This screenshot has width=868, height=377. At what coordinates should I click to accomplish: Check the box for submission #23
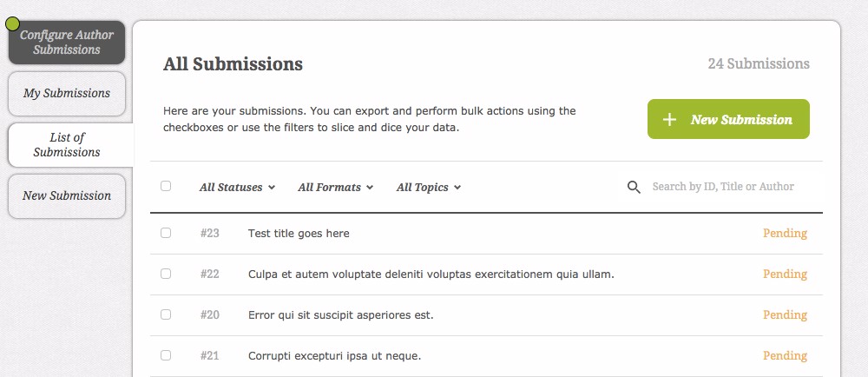pos(166,233)
